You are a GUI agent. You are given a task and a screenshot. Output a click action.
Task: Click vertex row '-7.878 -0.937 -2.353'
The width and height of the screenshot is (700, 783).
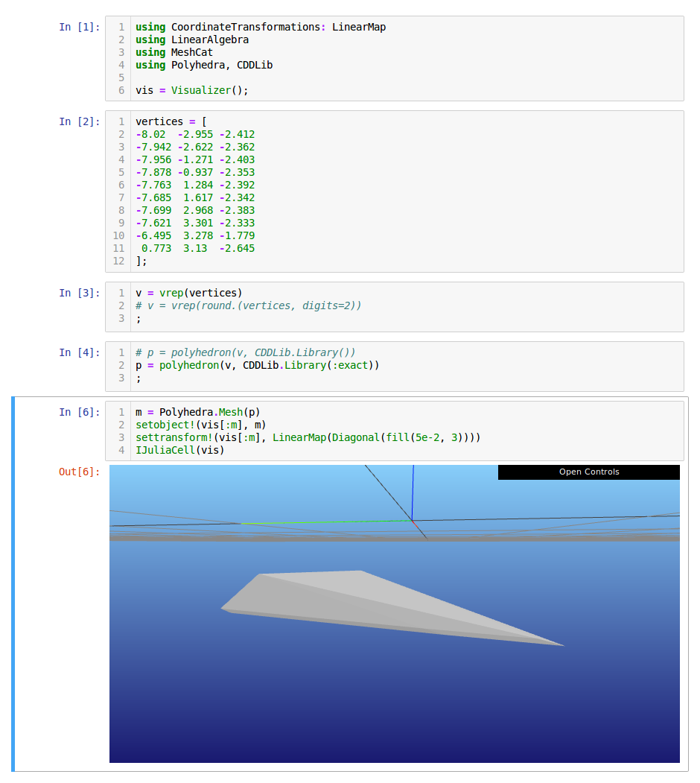click(195, 172)
